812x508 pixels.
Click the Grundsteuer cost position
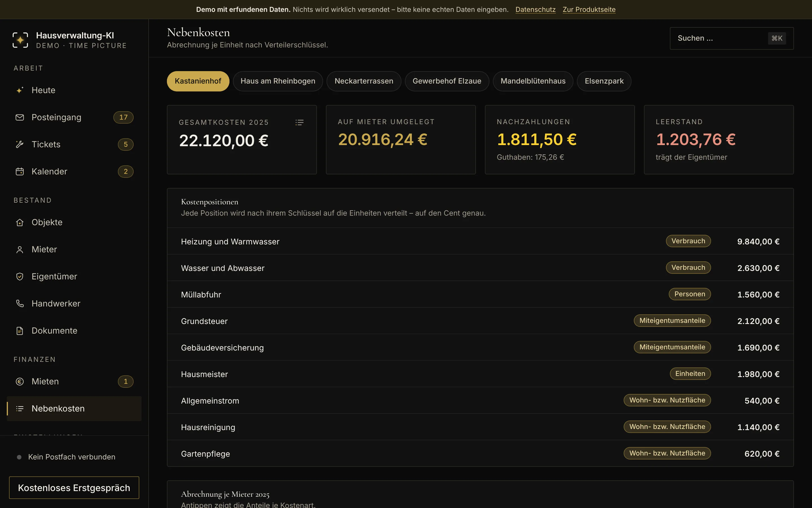pyautogui.click(x=480, y=321)
